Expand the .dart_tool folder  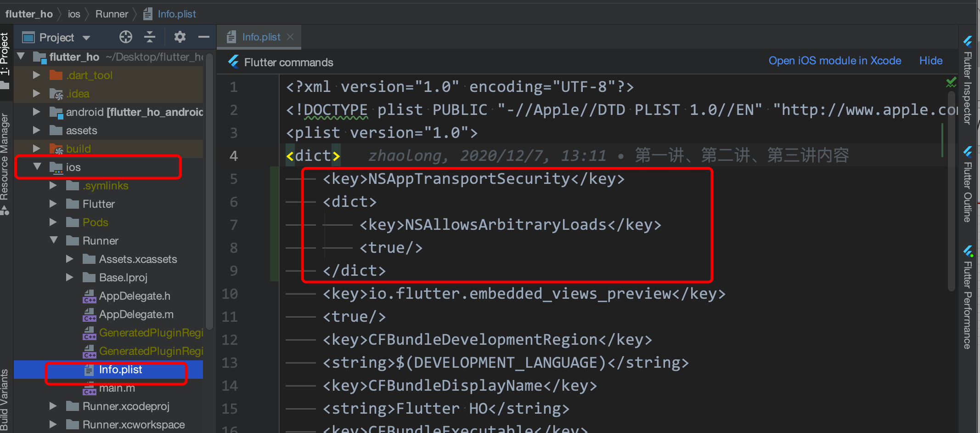coord(37,75)
